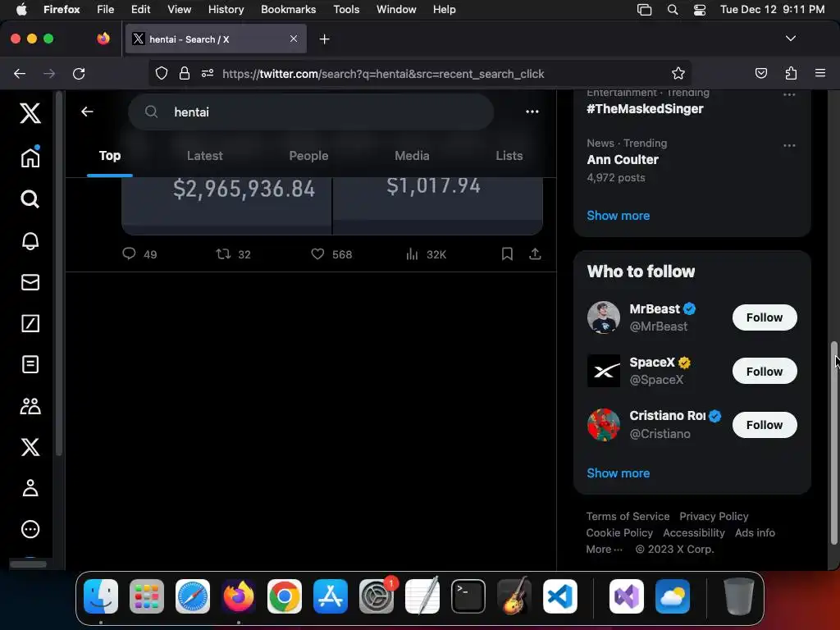The height and width of the screenshot is (630, 840).
Task: Open Lists icon in sidebar
Action: coord(30,364)
